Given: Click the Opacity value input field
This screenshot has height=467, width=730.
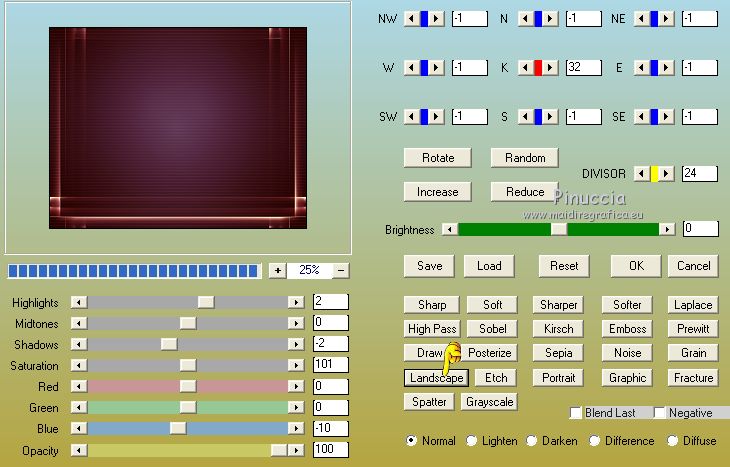Looking at the screenshot, I should (x=331, y=450).
